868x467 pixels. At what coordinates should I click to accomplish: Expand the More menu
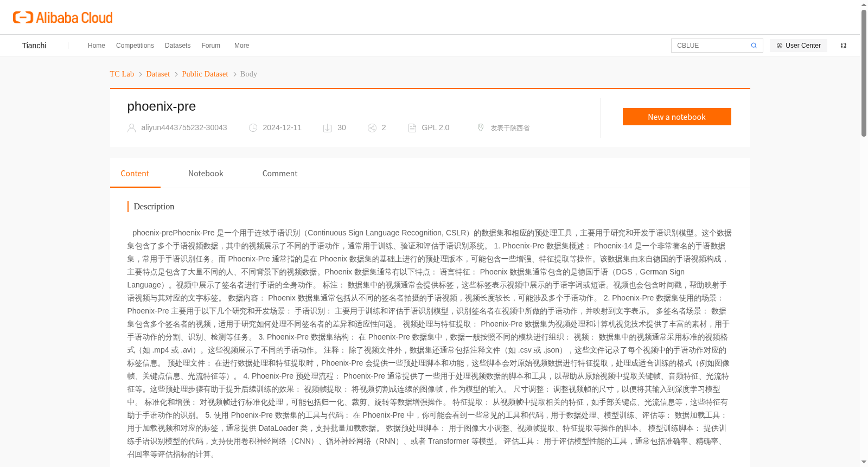pyautogui.click(x=242, y=46)
